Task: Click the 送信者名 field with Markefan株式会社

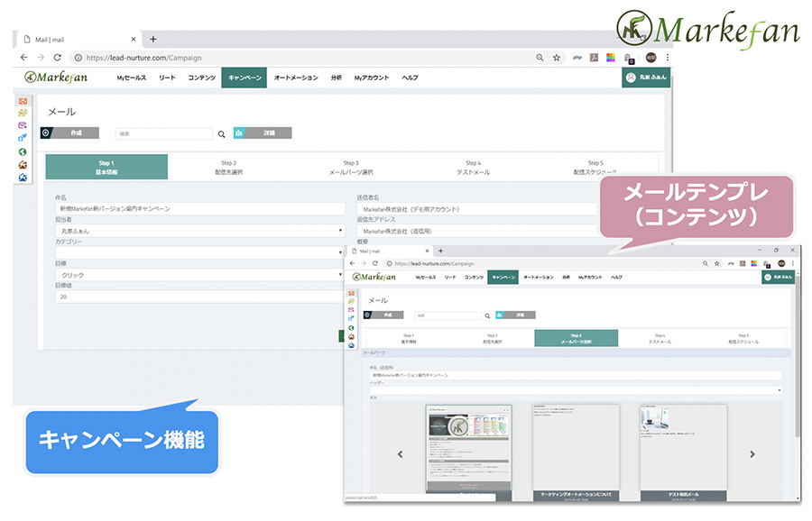Action: (x=476, y=209)
